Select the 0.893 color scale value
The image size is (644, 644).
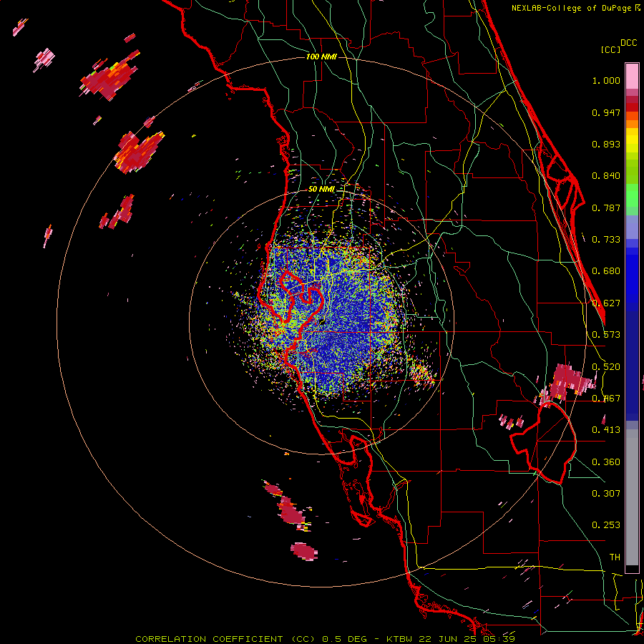(x=606, y=144)
